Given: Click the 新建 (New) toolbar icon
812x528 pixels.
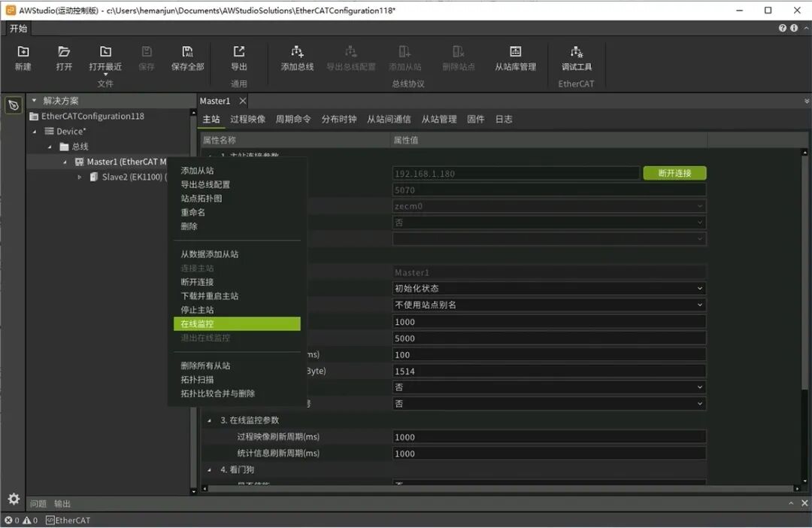Looking at the screenshot, I should (23, 52).
